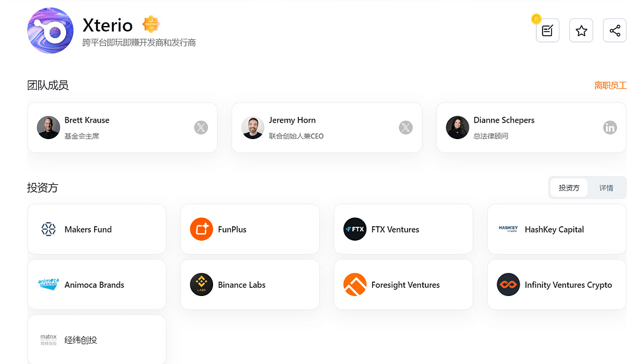This screenshot has width=636, height=364.
Task: Click the Xterio project logo
Action: (50, 30)
